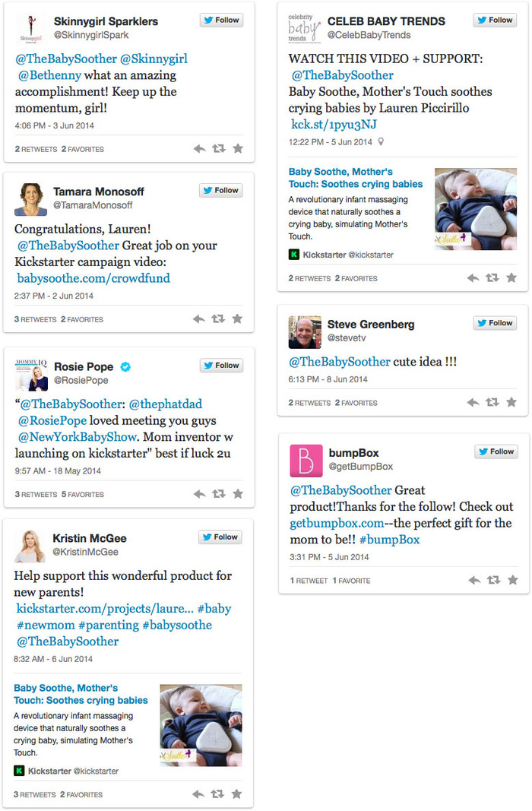Screen dimensions: 532x811
Task: Open #bumpBox hashtag
Action: pyautogui.click(x=389, y=540)
